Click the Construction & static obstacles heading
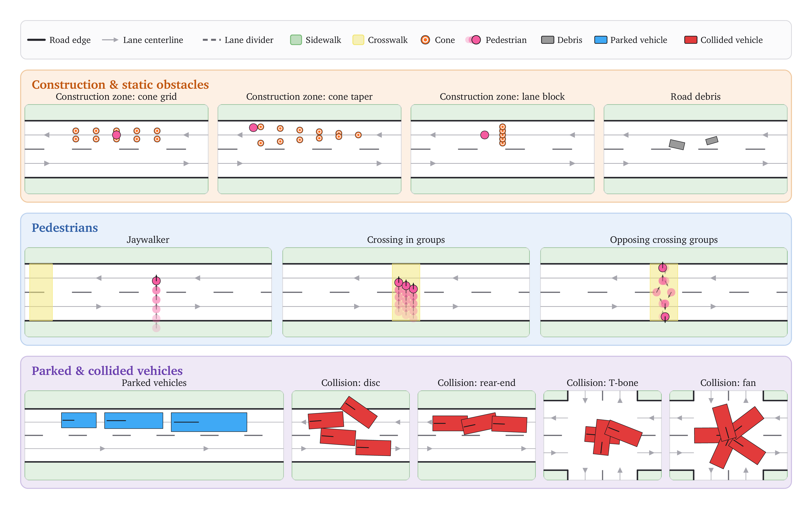The width and height of the screenshot is (812, 509). tap(120, 85)
